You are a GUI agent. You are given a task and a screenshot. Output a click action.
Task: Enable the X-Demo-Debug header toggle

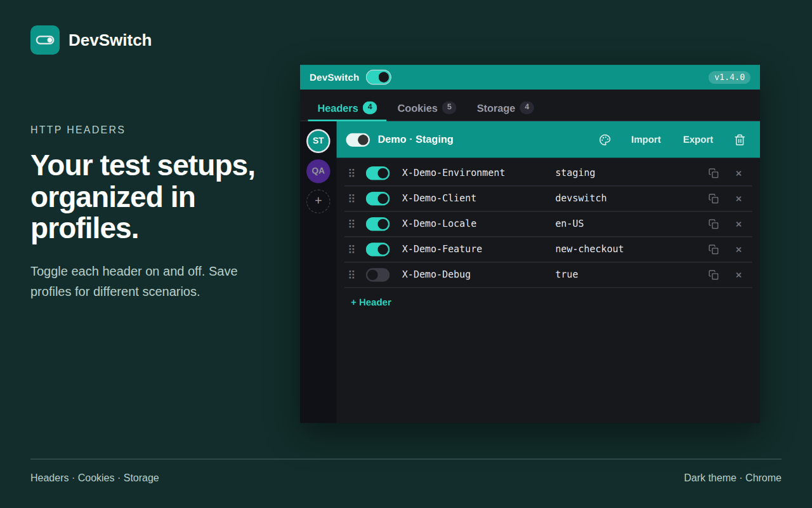pyautogui.click(x=378, y=275)
